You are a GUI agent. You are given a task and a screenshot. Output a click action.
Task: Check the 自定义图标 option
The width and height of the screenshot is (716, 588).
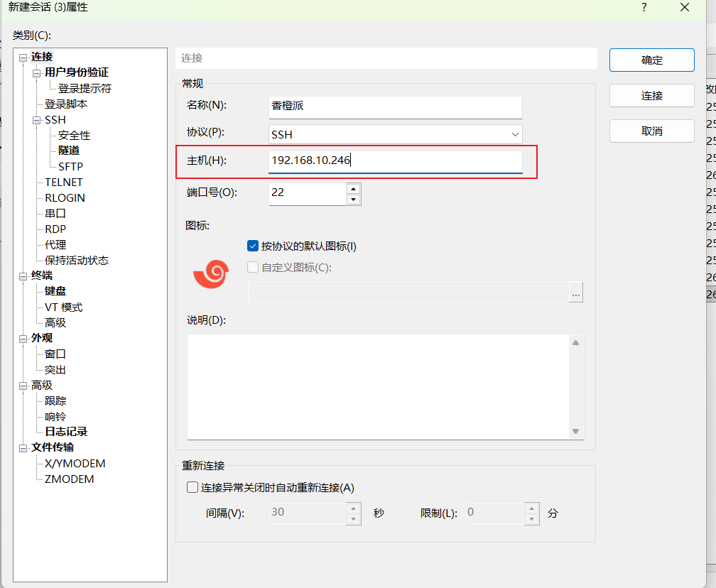pos(252,266)
